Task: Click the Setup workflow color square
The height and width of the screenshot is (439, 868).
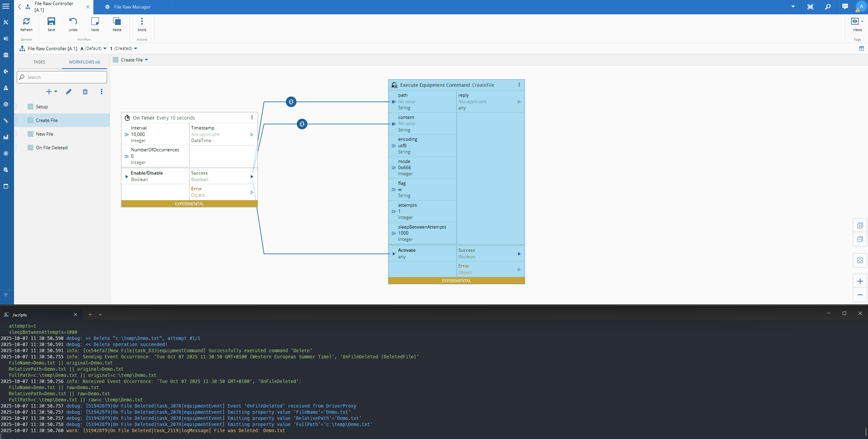Action: (30, 107)
